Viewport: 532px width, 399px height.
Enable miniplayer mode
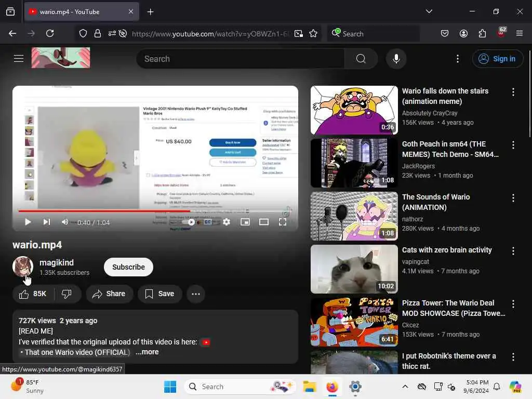coord(245,222)
